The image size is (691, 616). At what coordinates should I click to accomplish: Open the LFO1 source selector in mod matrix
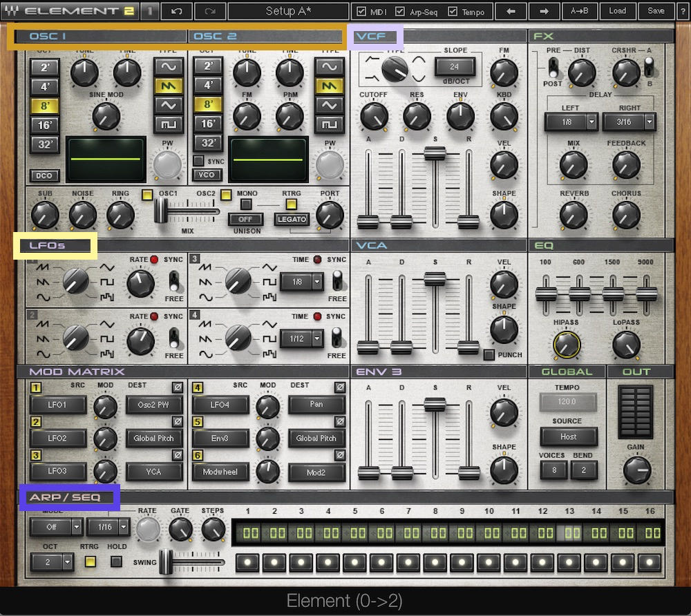(x=58, y=405)
